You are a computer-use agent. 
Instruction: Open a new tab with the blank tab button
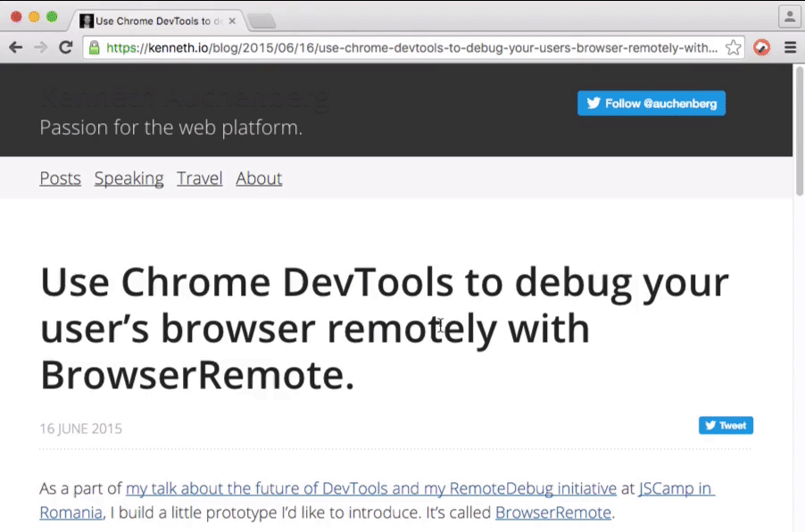pos(261,21)
